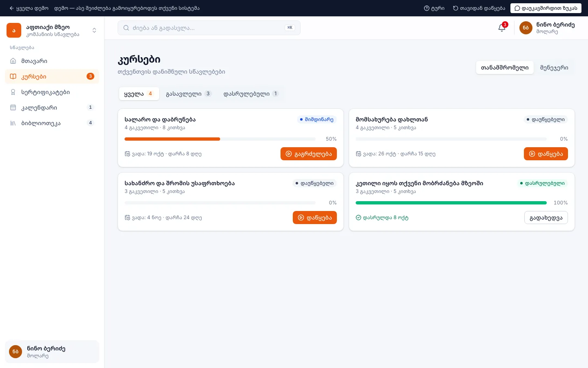This screenshot has height=368, width=588.
Task: Click course title სალარო და დაბრუნება
Action: 160,119
